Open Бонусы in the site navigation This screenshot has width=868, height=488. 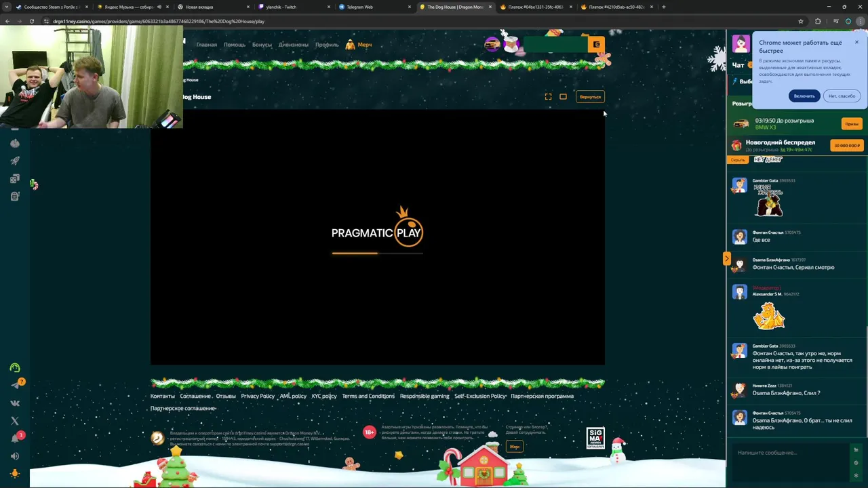pos(262,45)
